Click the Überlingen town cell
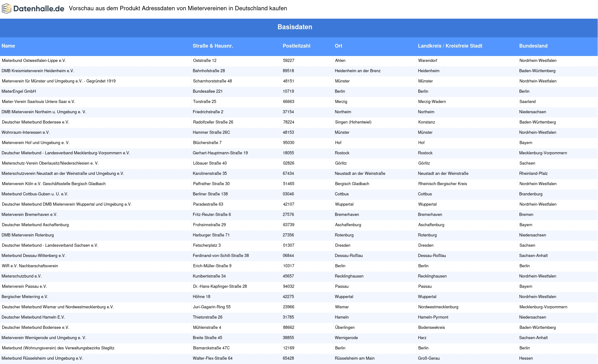Screen dimensions: 598x364 coord(345,328)
